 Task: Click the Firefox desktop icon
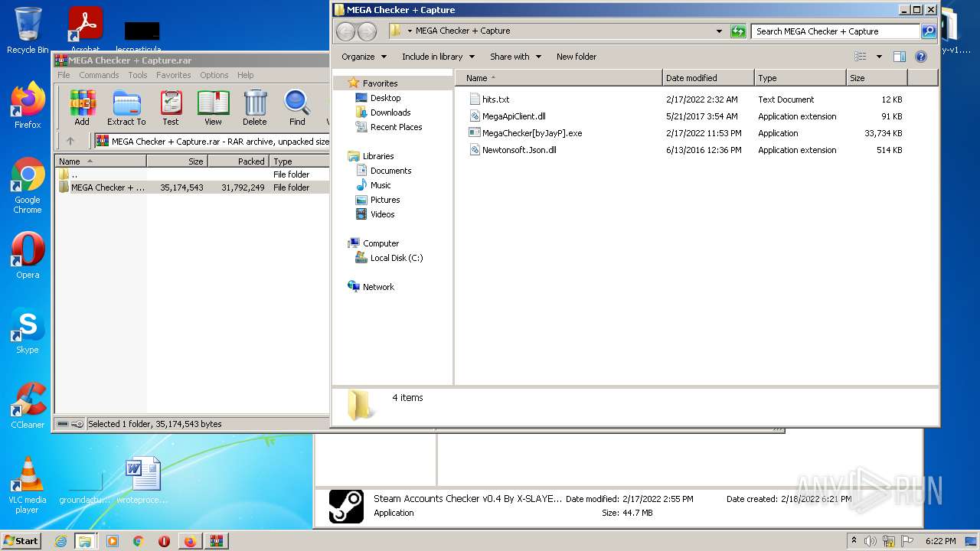[28, 106]
